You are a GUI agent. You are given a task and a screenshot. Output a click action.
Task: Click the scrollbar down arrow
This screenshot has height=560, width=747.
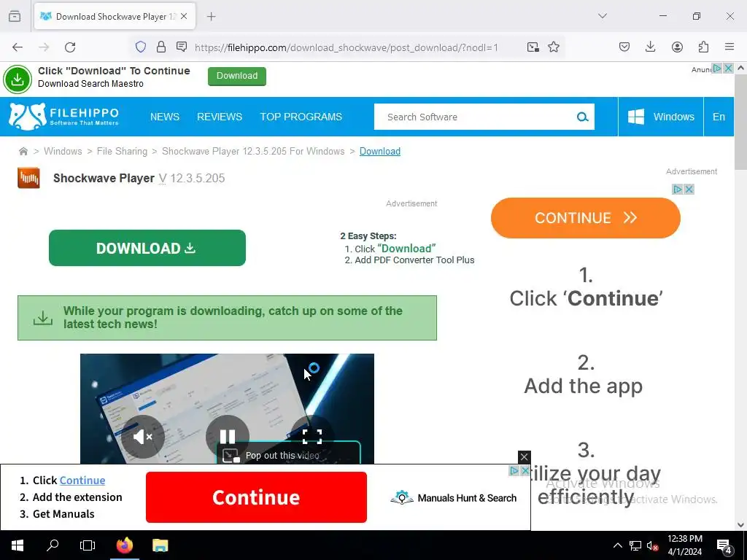(740, 525)
